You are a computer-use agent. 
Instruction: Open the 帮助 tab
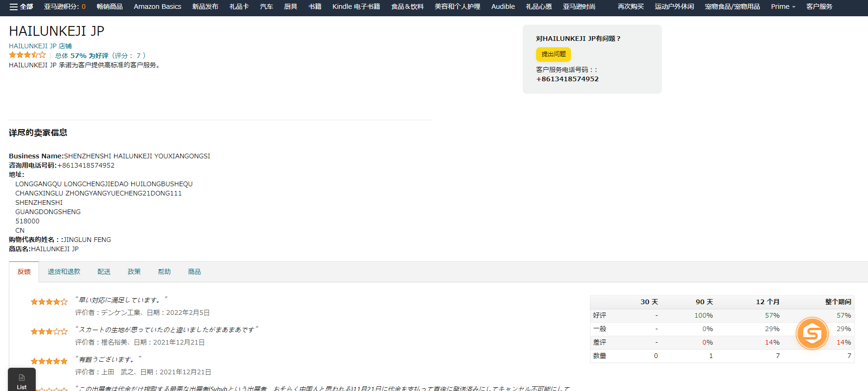[164, 272]
